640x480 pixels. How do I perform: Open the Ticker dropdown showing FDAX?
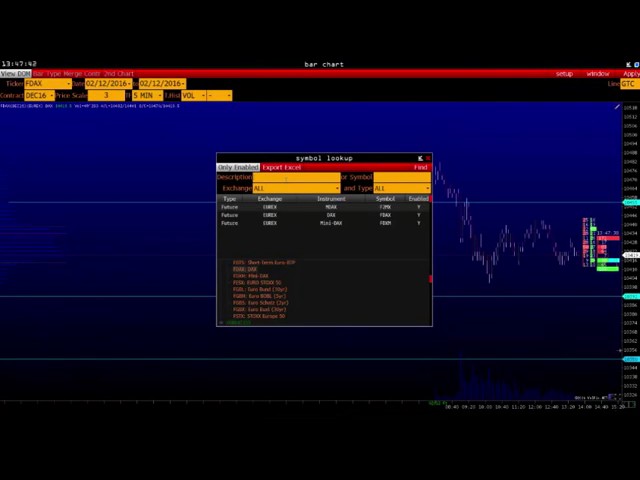coord(48,84)
